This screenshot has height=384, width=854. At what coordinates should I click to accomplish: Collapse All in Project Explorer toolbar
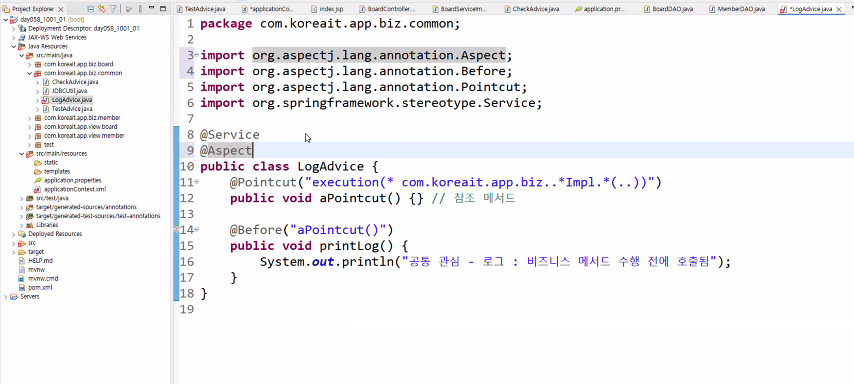[x=90, y=9]
